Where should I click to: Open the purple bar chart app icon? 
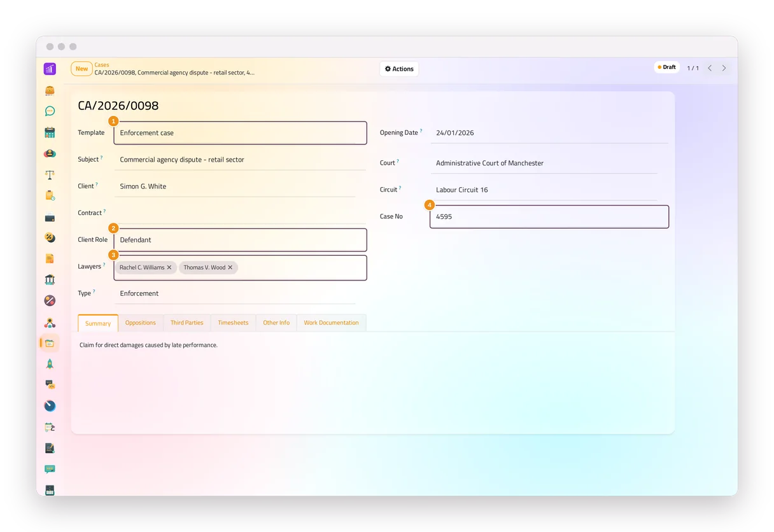pos(50,69)
